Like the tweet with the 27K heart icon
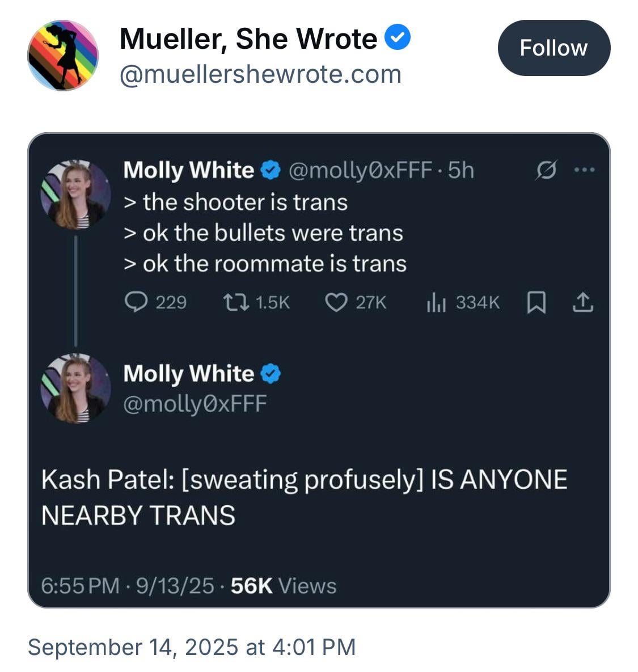 point(336,302)
